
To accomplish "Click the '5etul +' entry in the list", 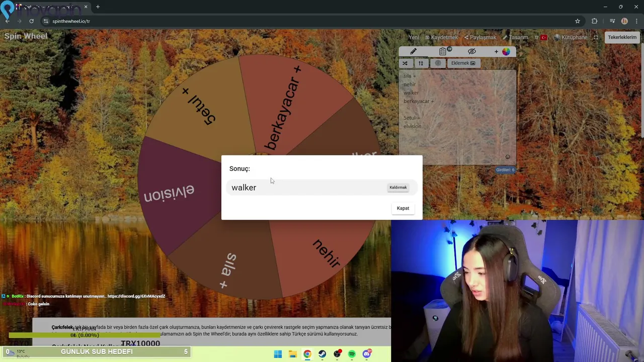I will pyautogui.click(x=411, y=118).
